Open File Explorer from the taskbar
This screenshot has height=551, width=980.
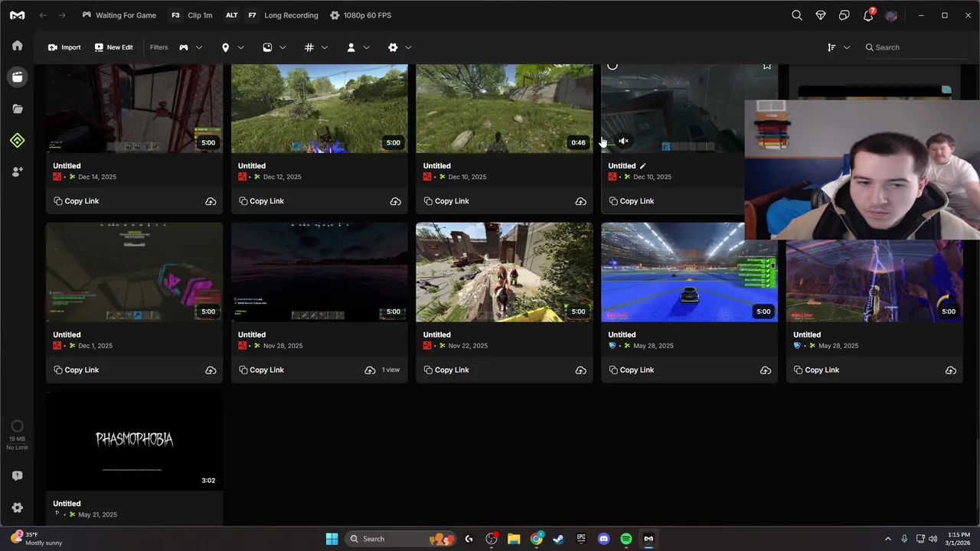514,539
